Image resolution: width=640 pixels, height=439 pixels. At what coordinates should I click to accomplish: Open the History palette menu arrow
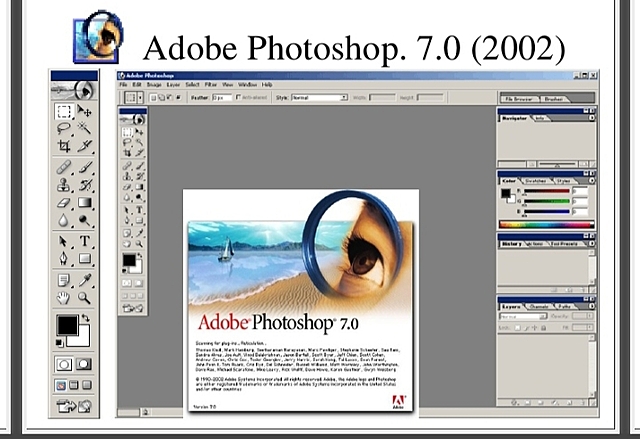pos(591,244)
